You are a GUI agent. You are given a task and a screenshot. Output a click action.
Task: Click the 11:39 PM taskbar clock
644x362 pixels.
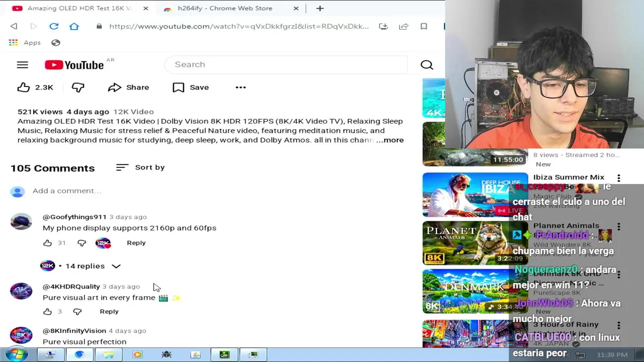point(612,355)
